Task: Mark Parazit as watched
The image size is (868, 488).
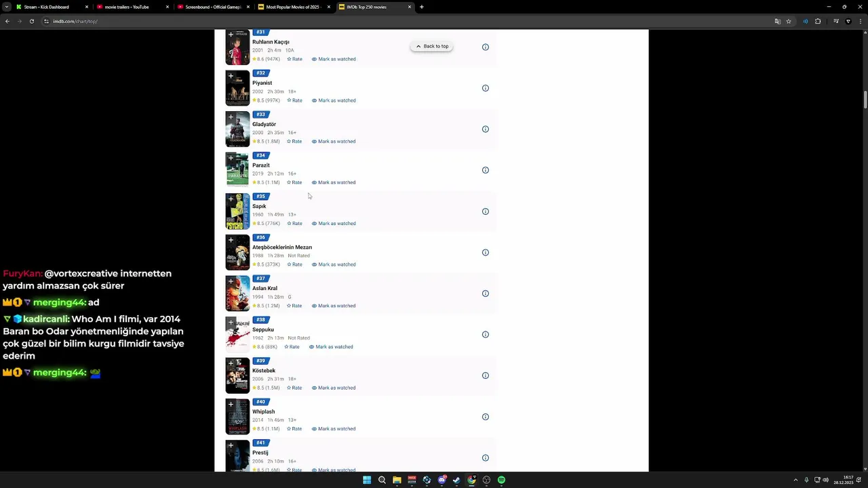Action: (334, 182)
